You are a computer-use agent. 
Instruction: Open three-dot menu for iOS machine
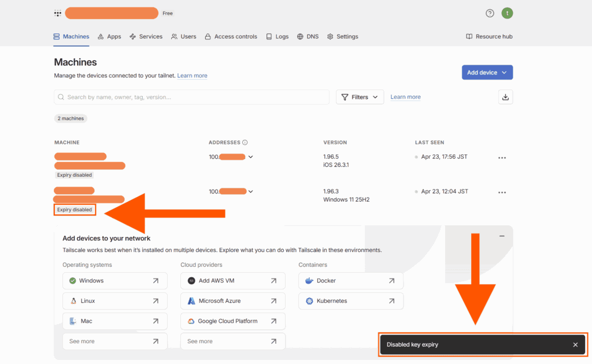pos(502,158)
